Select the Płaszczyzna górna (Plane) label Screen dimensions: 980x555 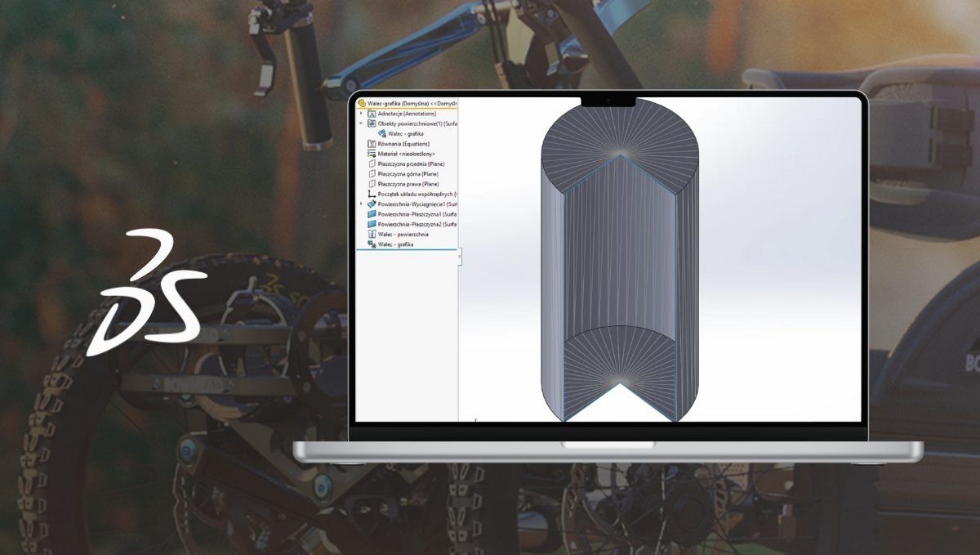tap(408, 174)
